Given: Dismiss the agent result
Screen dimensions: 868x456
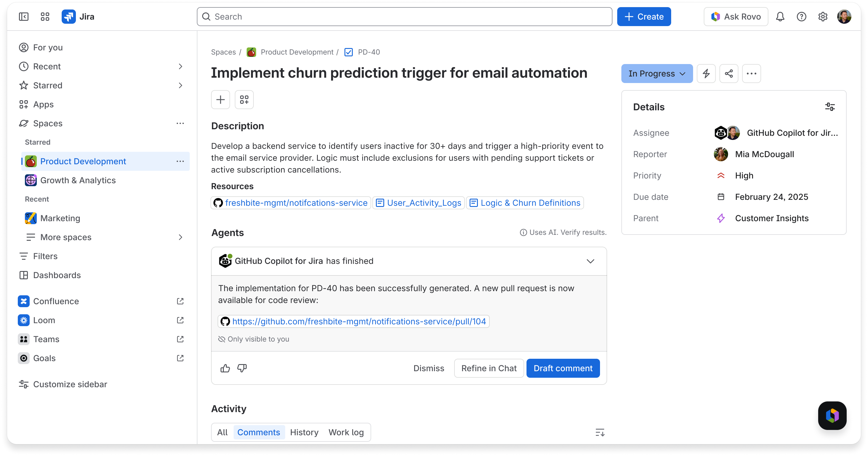Looking at the screenshot, I should pos(429,368).
